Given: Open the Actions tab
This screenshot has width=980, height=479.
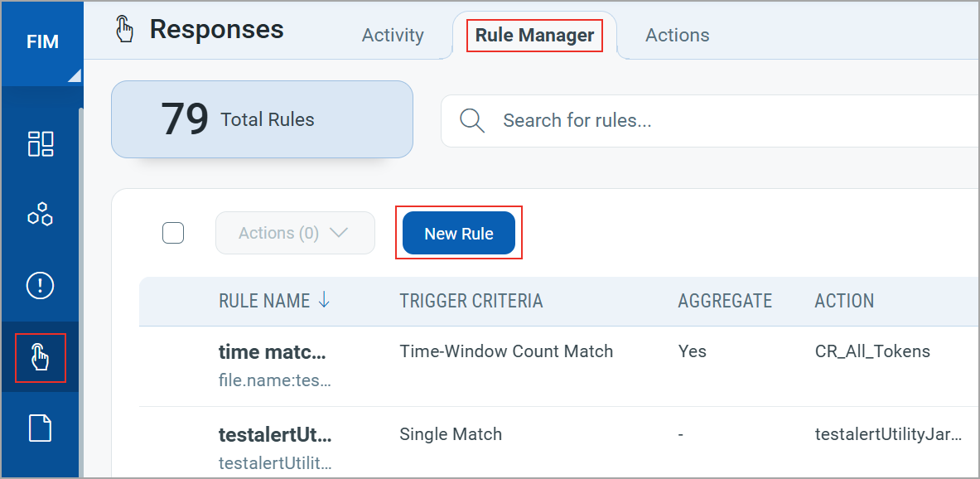Looking at the screenshot, I should pyautogui.click(x=677, y=35).
